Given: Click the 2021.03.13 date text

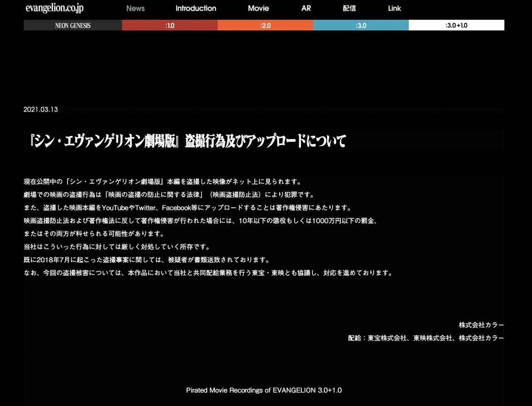Looking at the screenshot, I should point(40,109).
